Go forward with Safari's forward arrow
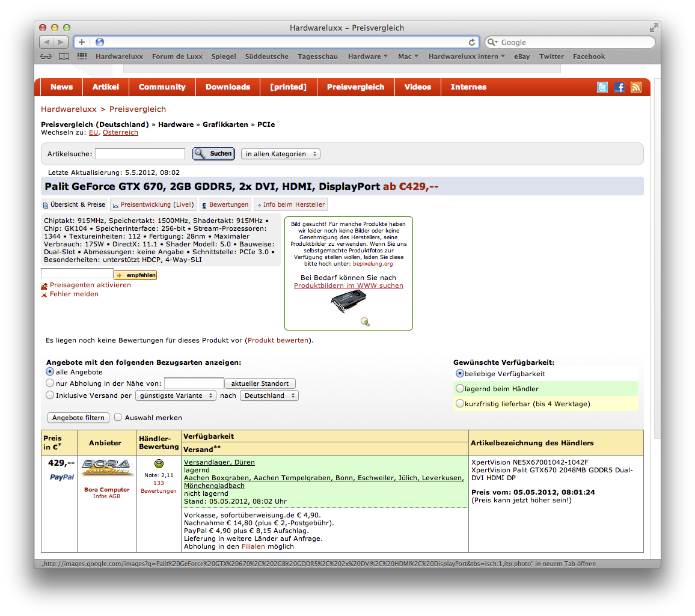This screenshot has width=695, height=616. pyautogui.click(x=61, y=42)
